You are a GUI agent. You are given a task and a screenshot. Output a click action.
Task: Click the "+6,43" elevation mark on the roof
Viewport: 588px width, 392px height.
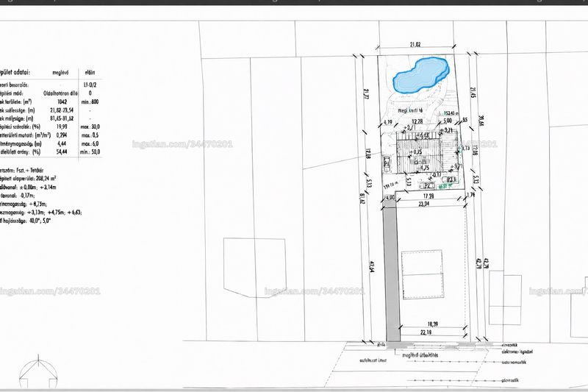point(423,135)
